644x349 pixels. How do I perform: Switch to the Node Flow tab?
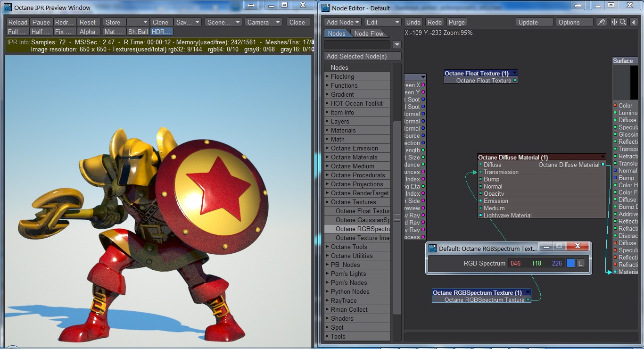[x=370, y=33]
